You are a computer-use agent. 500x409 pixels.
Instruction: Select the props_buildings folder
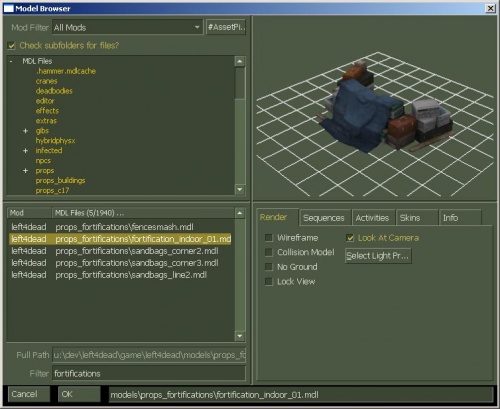[60, 181]
